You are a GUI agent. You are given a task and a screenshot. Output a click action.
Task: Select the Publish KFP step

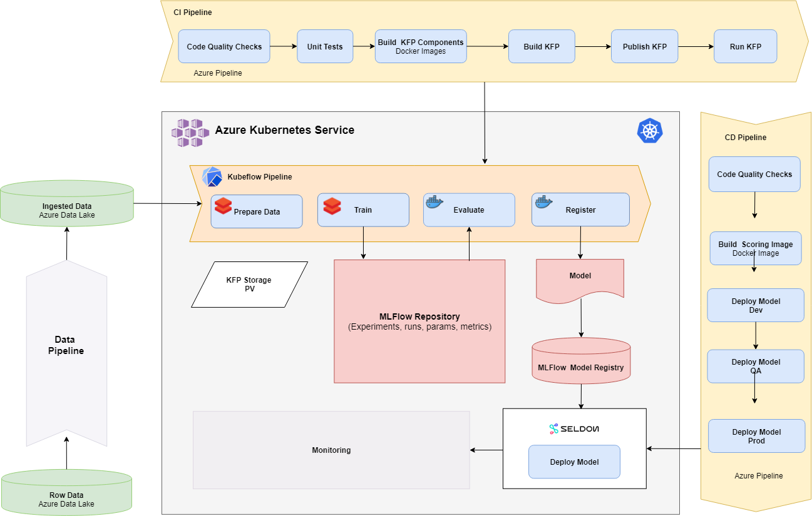click(x=645, y=46)
